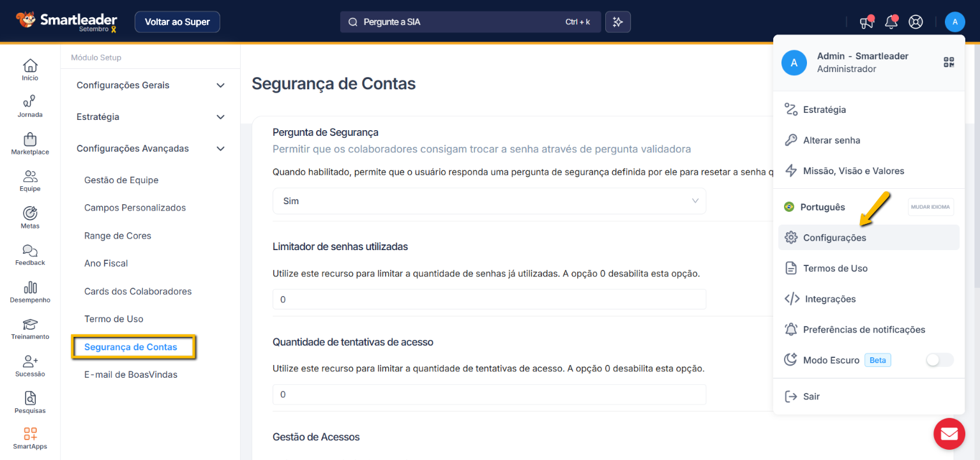Image resolution: width=980 pixels, height=460 pixels.
Task: Open the Marketplace sidebar icon
Action: tap(30, 144)
